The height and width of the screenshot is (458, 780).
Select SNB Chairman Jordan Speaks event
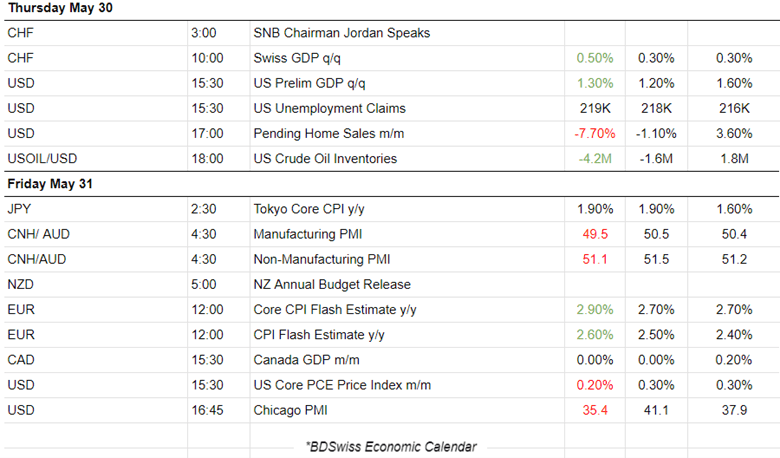click(x=341, y=33)
